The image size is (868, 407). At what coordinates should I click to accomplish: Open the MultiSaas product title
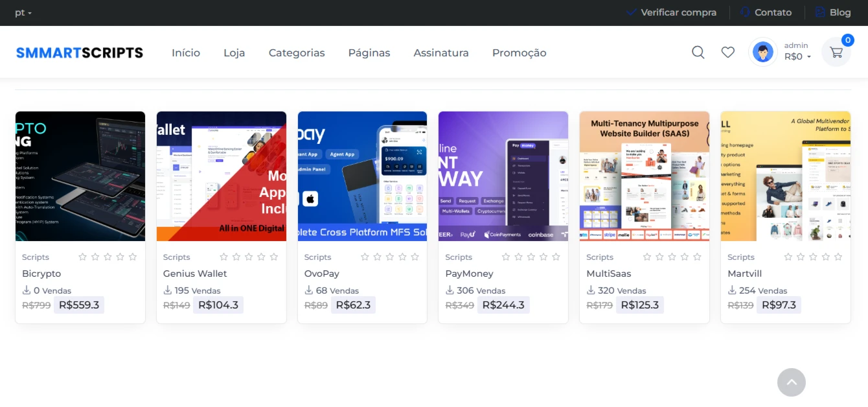pyautogui.click(x=609, y=273)
